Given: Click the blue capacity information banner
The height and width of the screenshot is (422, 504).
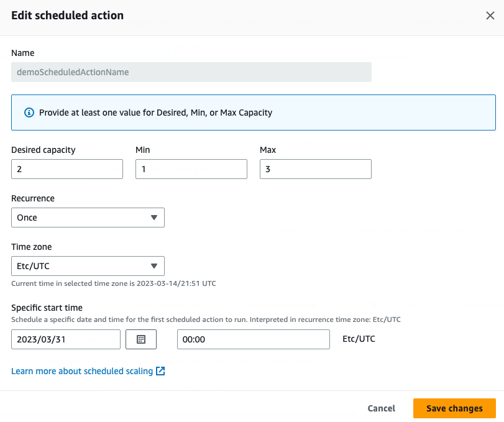Looking at the screenshot, I should tap(252, 113).
